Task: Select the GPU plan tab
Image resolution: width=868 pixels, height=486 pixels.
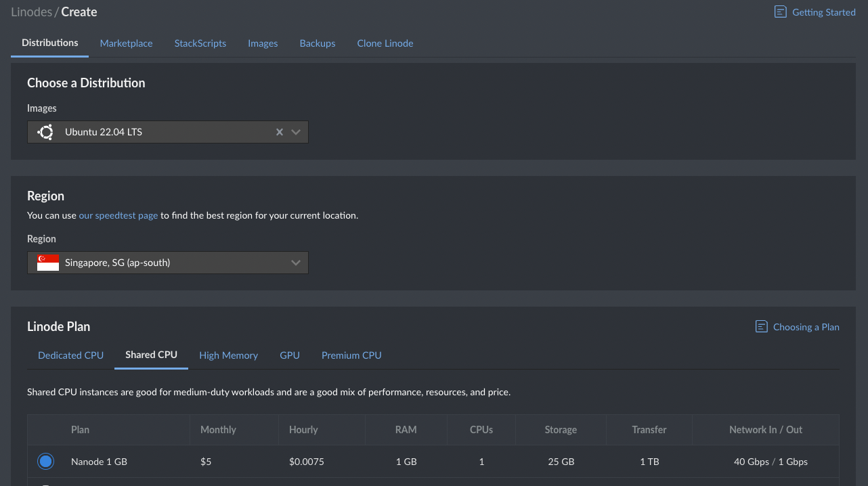Action: click(290, 355)
